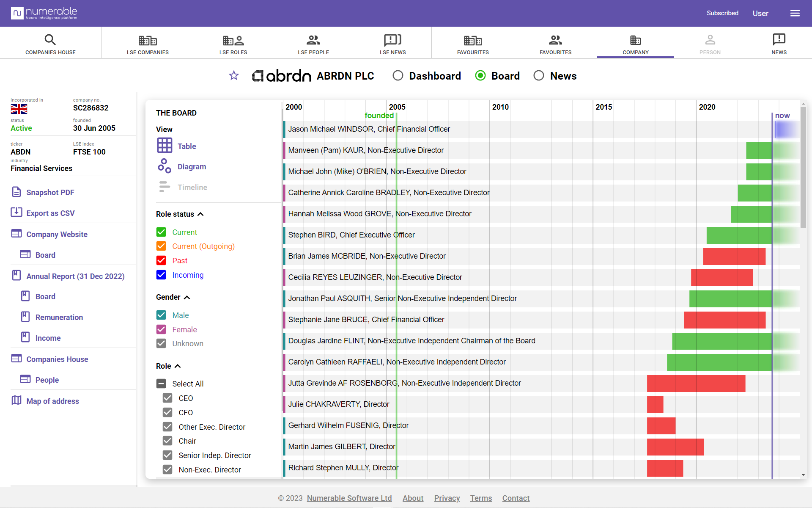Click the Company Website browser icon
Screen dimensions: 812x508
click(x=16, y=234)
